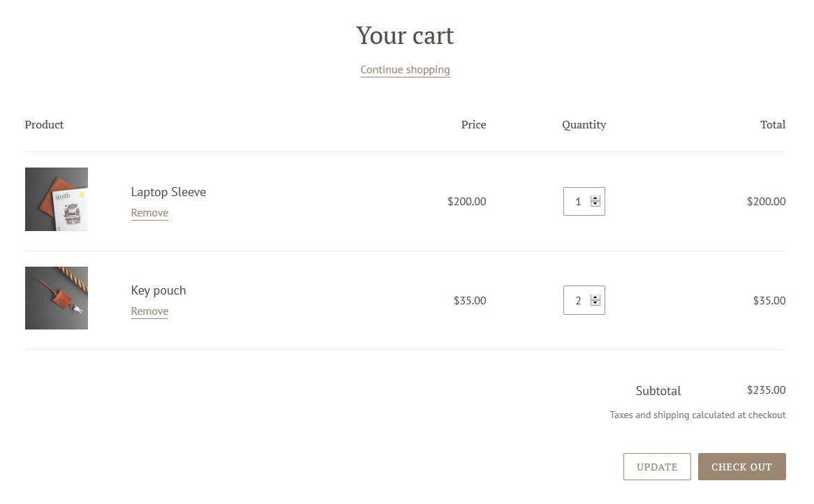Click the Quantity column header
The width and height of the screenshot is (814, 504).
click(584, 124)
